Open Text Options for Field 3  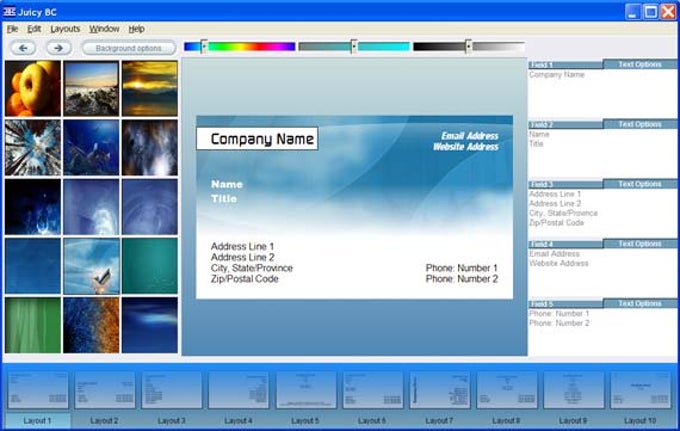pyautogui.click(x=640, y=184)
